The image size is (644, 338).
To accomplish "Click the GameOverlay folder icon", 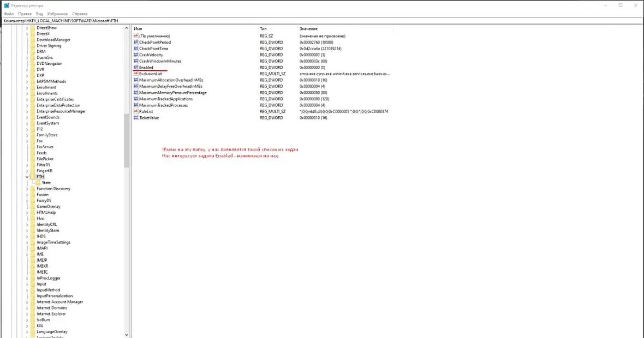I will coord(32,207).
